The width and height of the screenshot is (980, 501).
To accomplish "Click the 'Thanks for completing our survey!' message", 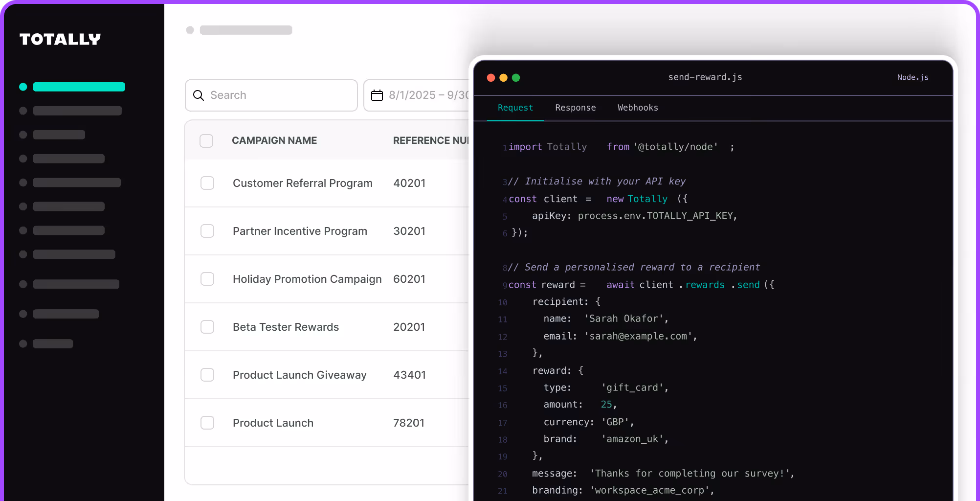I will point(690,473).
